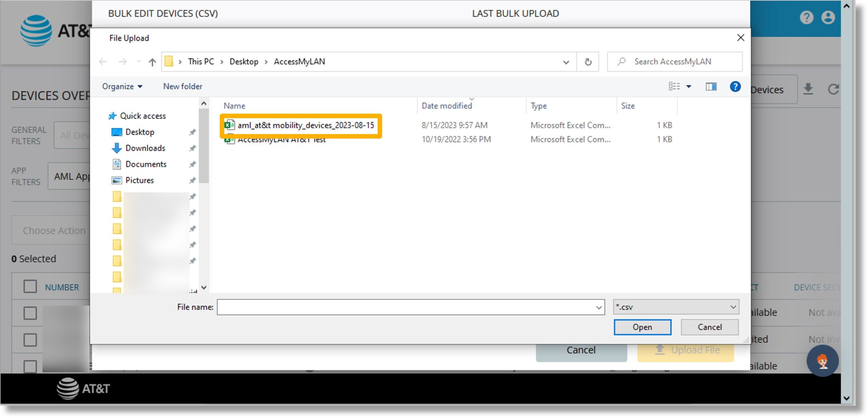The width and height of the screenshot is (868, 418).
Task: Expand the address bar path history
Action: 566,62
